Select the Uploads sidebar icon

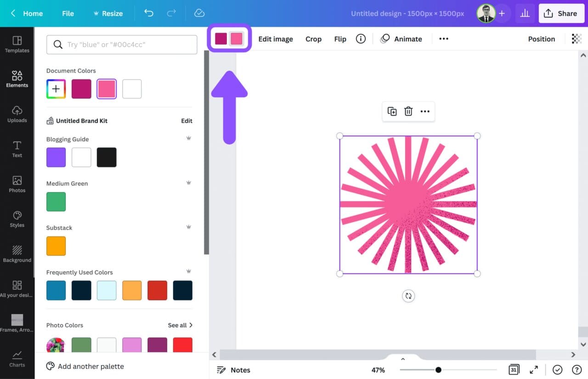click(17, 114)
